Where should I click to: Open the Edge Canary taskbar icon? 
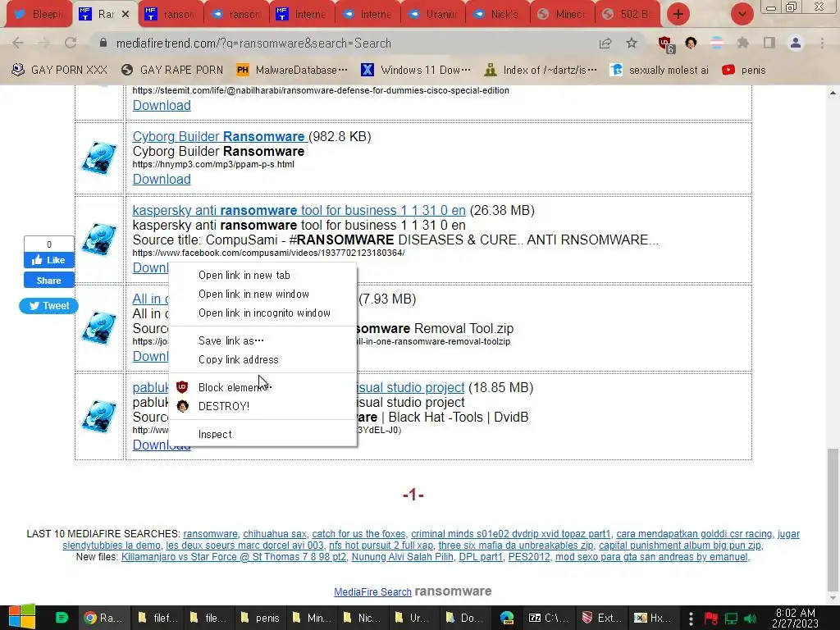pos(507,618)
